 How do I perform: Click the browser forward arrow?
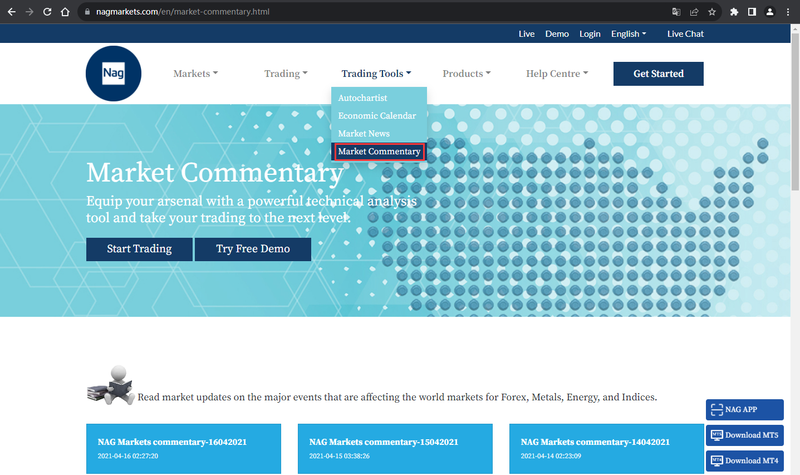tap(29, 12)
